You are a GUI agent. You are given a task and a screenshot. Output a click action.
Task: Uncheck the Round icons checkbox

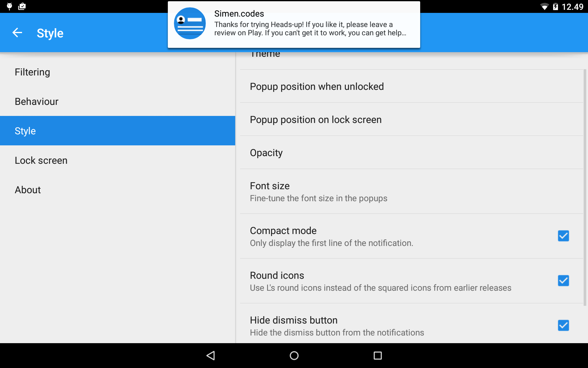click(x=563, y=281)
